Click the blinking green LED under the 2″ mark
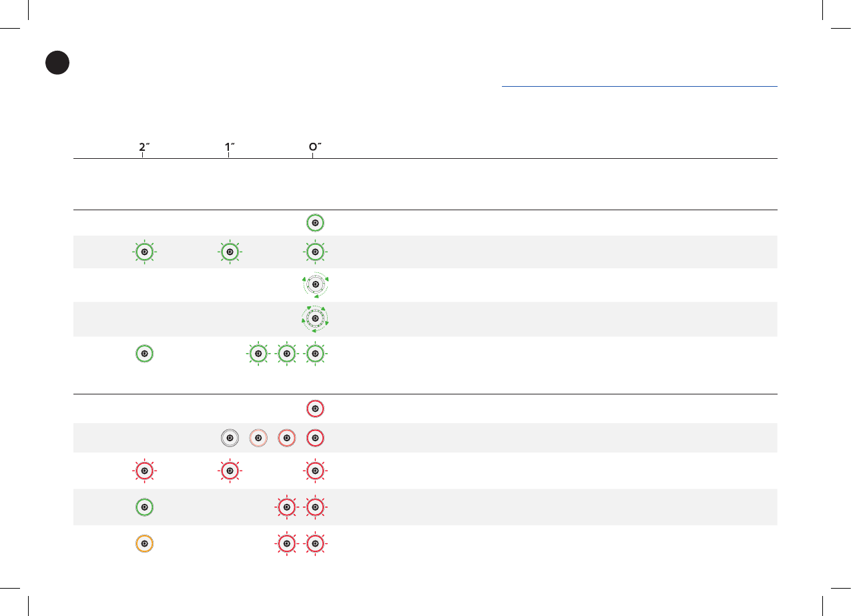The height and width of the screenshot is (616, 851). point(145,252)
